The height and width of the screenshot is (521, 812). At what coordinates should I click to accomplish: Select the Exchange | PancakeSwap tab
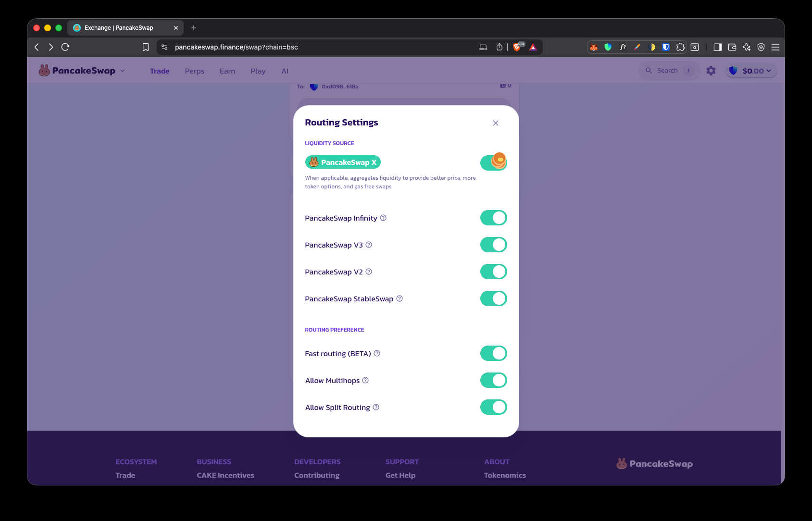coord(125,28)
